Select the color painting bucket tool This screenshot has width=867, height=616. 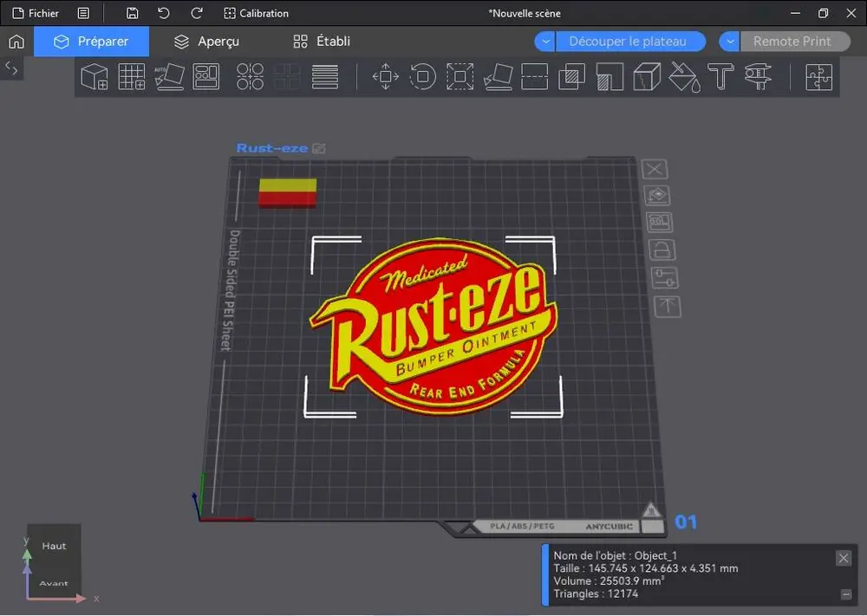[x=685, y=76]
